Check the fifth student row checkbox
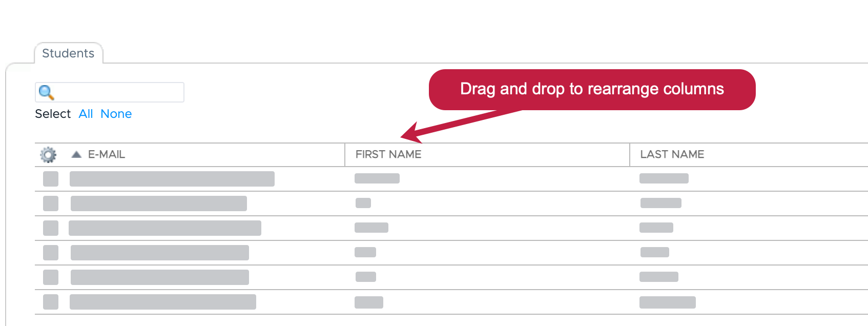The width and height of the screenshot is (868, 326). (51, 277)
